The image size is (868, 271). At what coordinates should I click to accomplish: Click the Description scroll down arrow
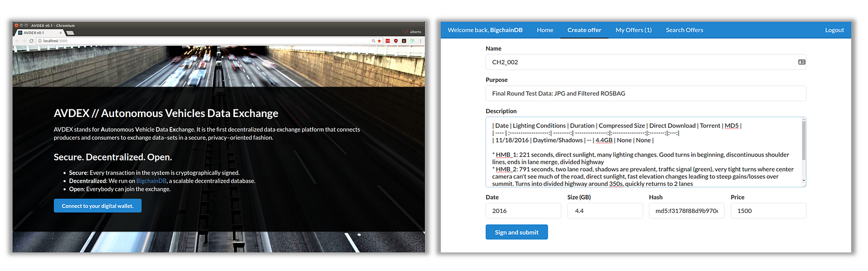(x=803, y=182)
